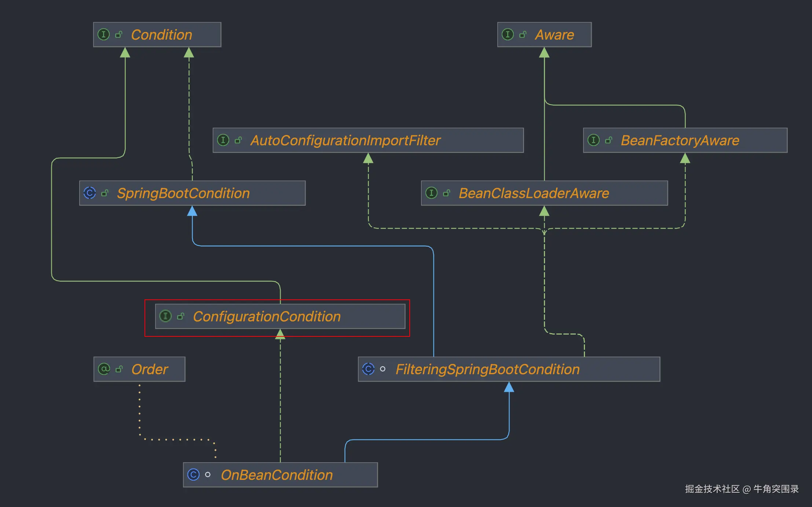Click interface icon on BeanFactoryAware node
812x507 pixels.
(593, 140)
